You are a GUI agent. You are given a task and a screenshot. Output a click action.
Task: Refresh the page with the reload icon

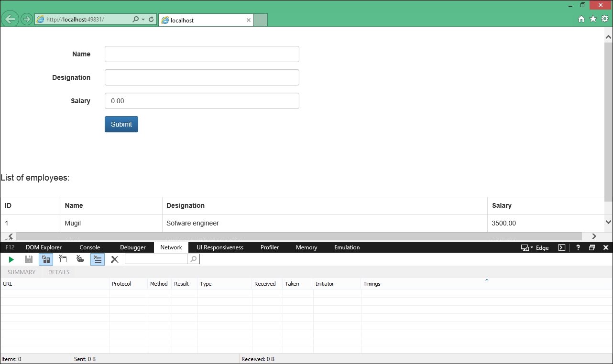[152, 20]
